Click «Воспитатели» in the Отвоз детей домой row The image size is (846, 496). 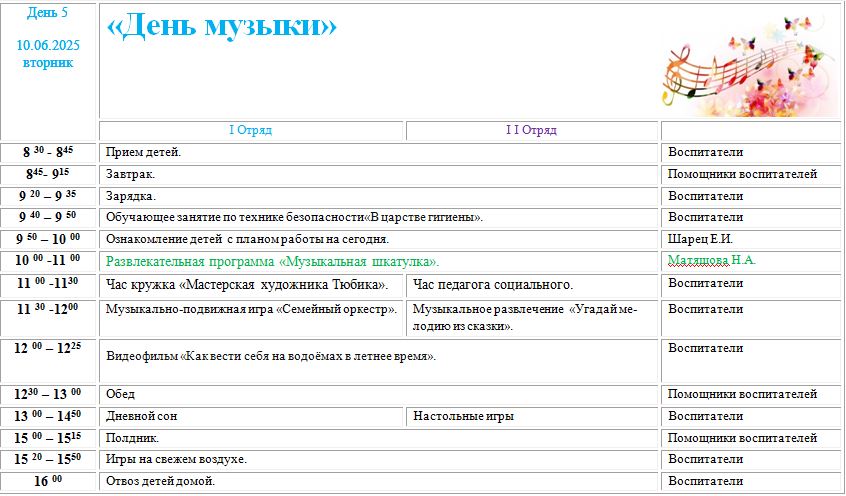coord(706,481)
